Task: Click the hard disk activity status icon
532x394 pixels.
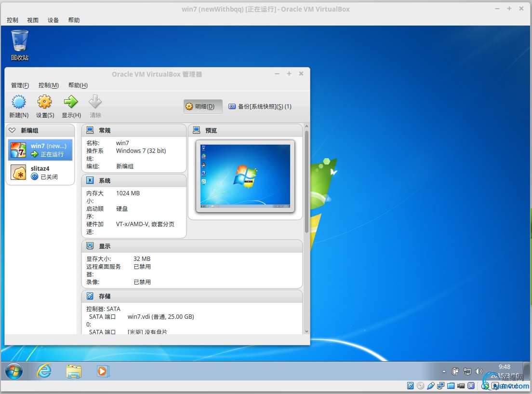Action: coord(410,385)
